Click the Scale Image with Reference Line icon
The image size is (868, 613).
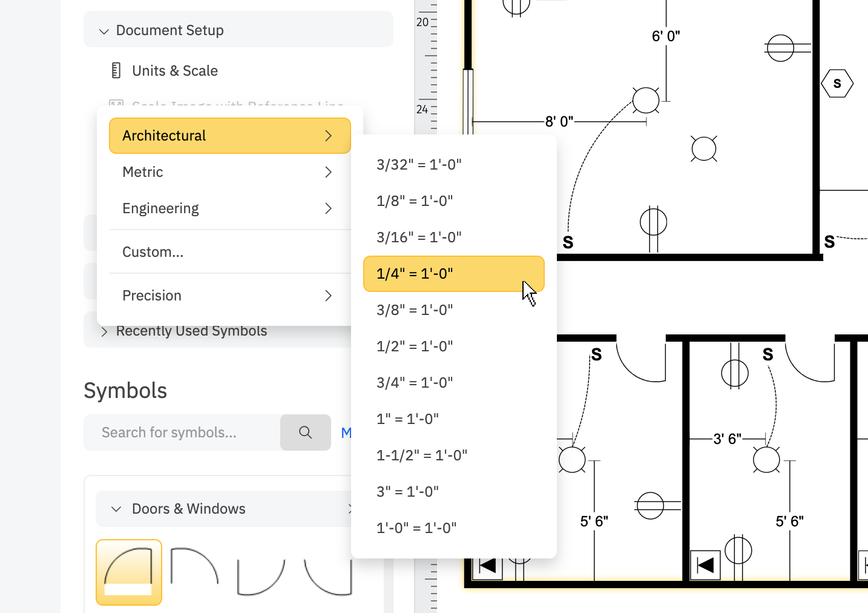coord(116,104)
